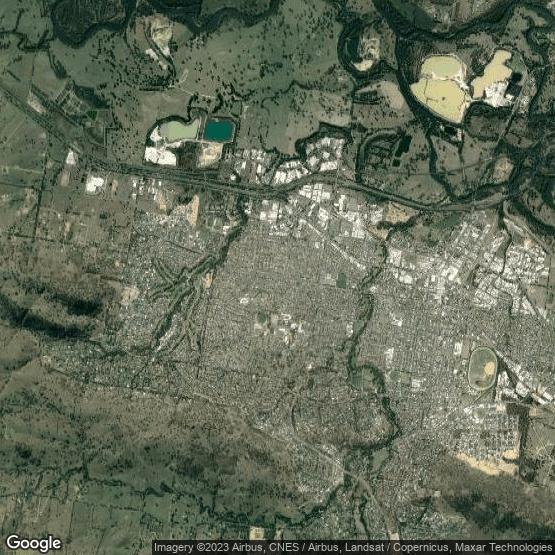Click the white industrial site below the pale green pond
Image resolution: width=555 pixels, height=555 pixels.
(x=160, y=156)
